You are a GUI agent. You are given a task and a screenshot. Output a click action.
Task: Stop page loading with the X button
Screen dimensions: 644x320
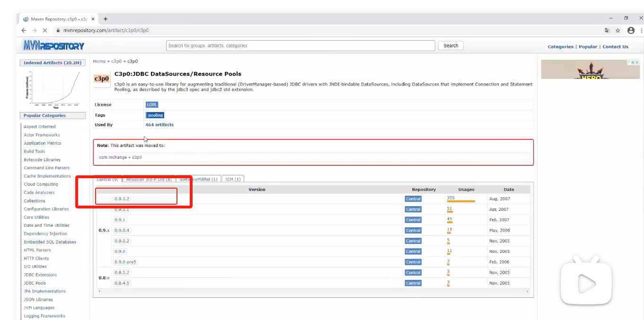click(x=44, y=30)
